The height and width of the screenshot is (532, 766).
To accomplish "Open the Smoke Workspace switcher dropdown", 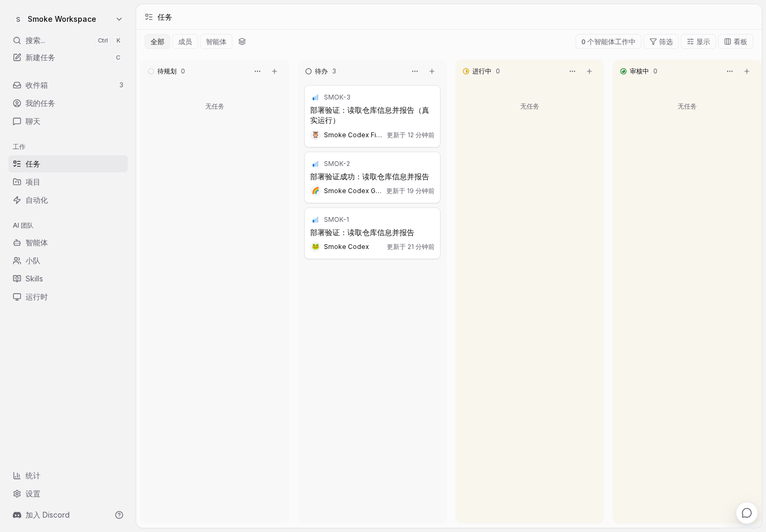I will click(68, 19).
